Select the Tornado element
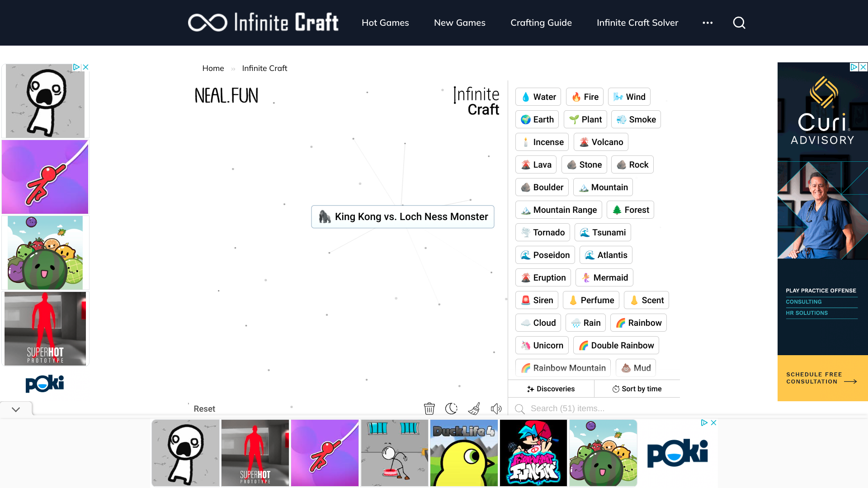868x488 pixels. pyautogui.click(x=542, y=232)
